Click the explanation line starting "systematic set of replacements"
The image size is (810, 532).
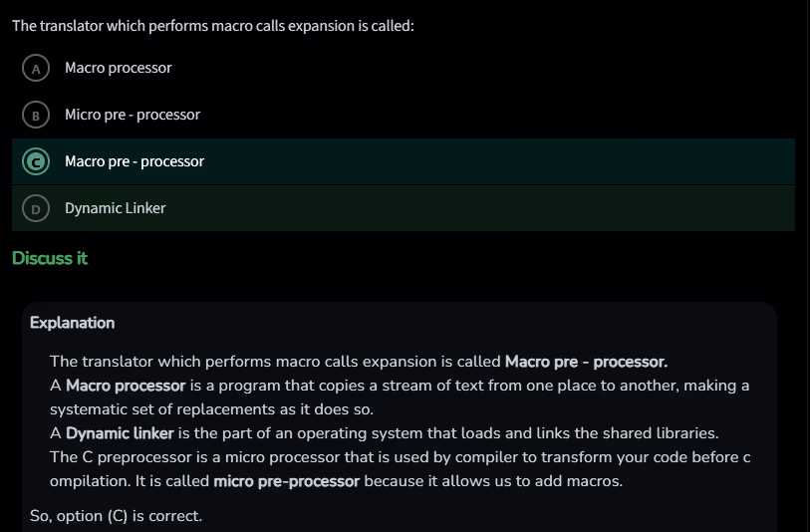pyautogui.click(x=214, y=409)
